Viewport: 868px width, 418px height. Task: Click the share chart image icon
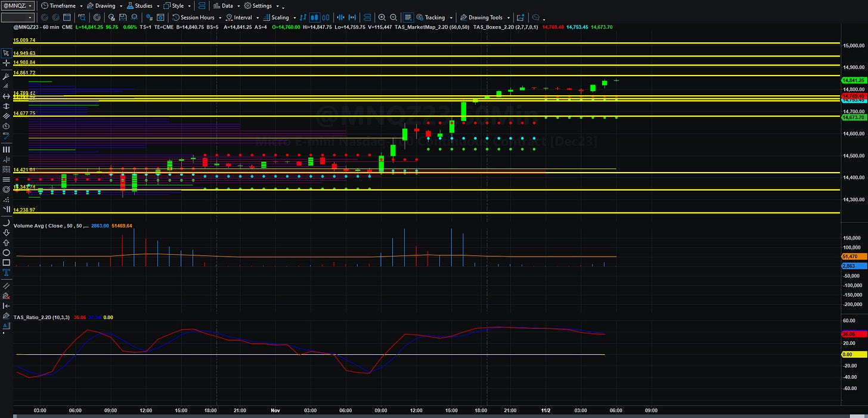click(x=520, y=18)
